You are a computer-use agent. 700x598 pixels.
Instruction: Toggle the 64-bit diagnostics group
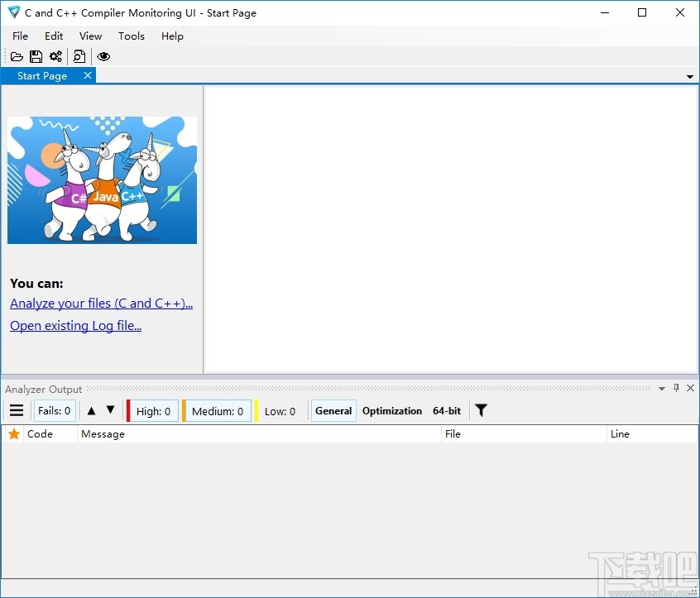click(447, 410)
